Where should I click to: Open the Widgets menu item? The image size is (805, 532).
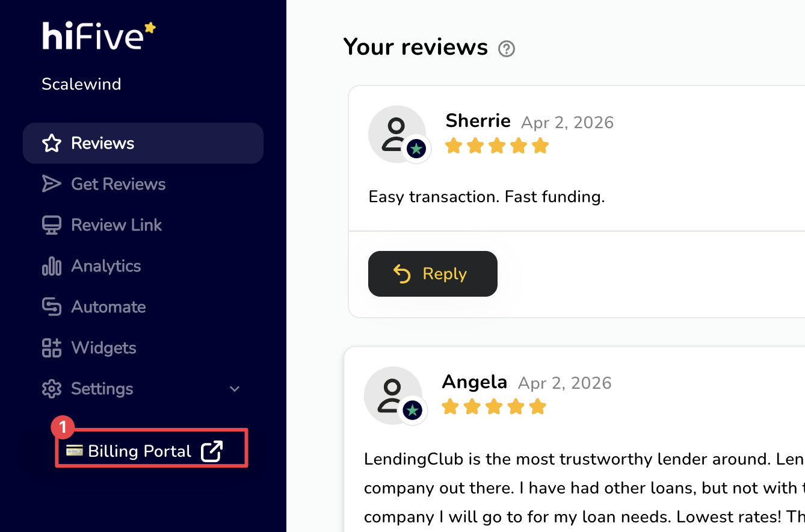click(103, 348)
